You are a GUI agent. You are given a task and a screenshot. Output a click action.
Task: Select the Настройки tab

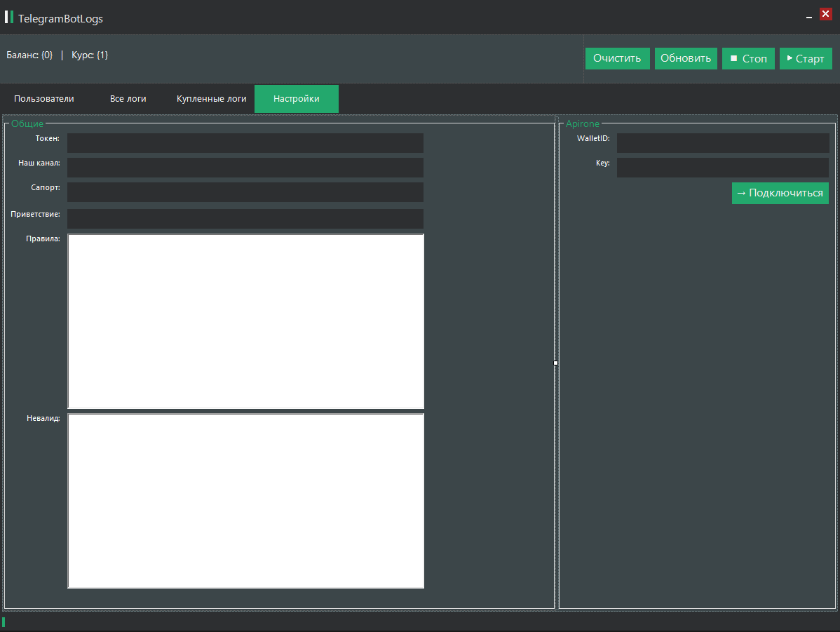297,99
